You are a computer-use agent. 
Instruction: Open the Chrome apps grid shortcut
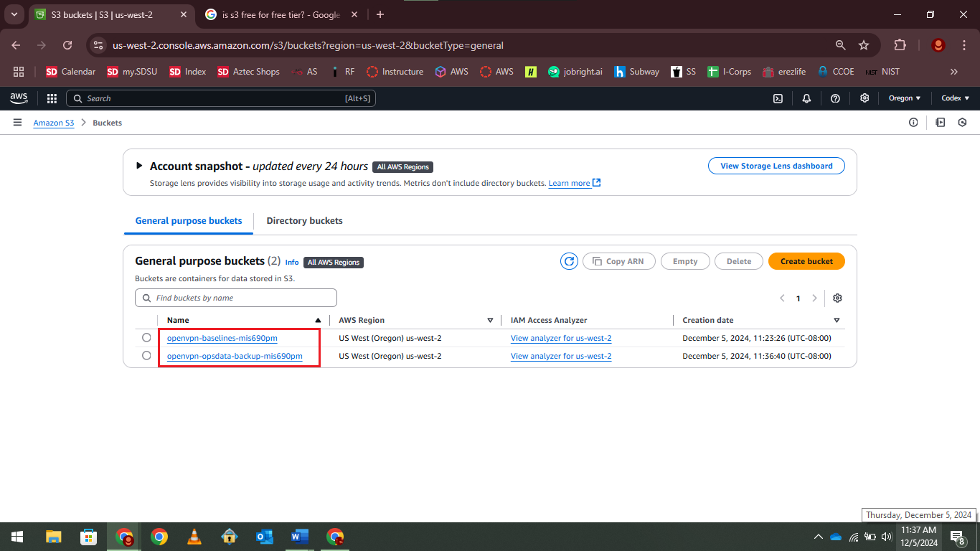(19, 72)
